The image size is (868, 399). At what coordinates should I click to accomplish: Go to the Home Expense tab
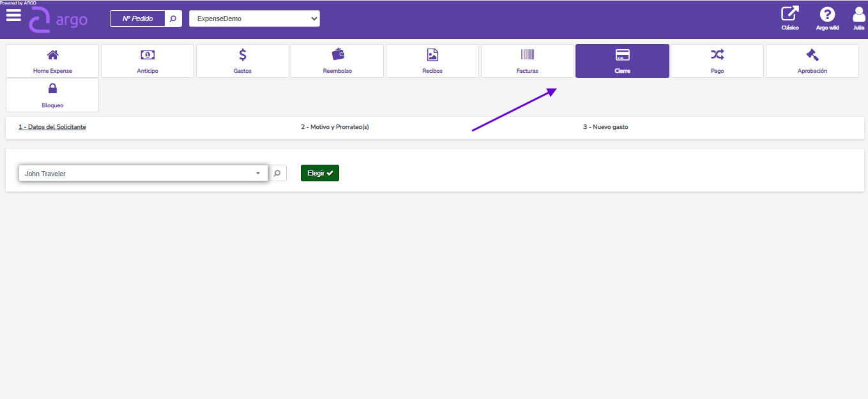click(52, 61)
